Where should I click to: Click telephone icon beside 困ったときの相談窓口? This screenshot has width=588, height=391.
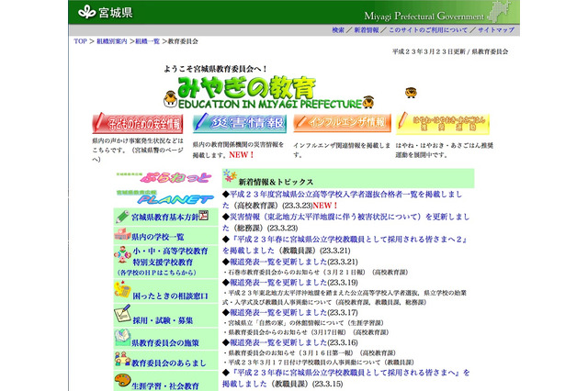click(122, 290)
